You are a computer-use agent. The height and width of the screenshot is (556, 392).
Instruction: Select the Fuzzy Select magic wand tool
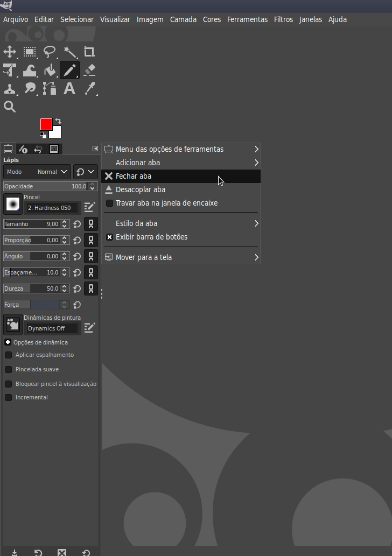pyautogui.click(x=69, y=52)
